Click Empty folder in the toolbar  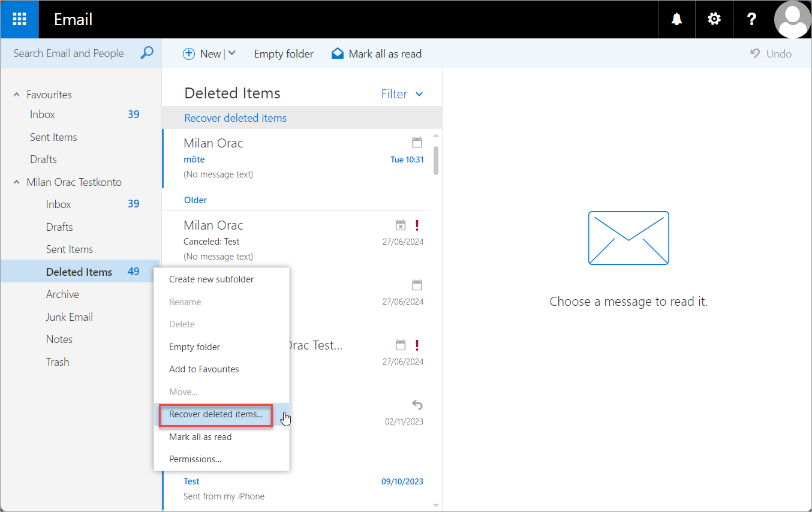pyautogui.click(x=284, y=54)
